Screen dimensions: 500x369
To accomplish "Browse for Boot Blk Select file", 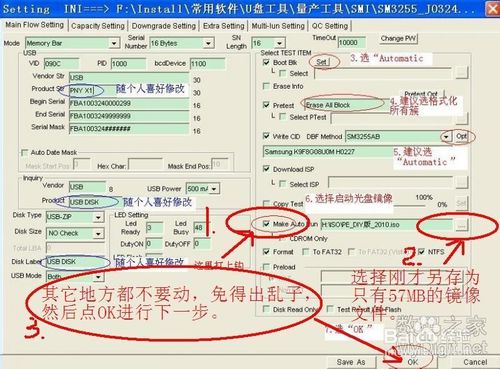I will coord(462,72).
